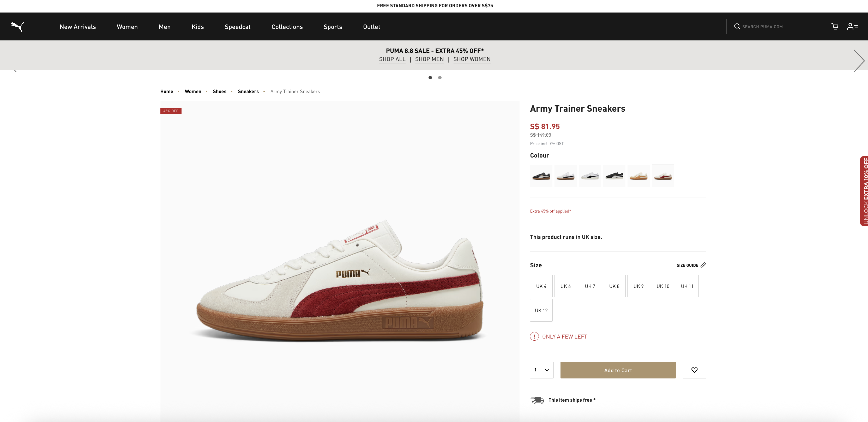Click the Add to Cart button
This screenshot has height=422, width=868.
(618, 370)
